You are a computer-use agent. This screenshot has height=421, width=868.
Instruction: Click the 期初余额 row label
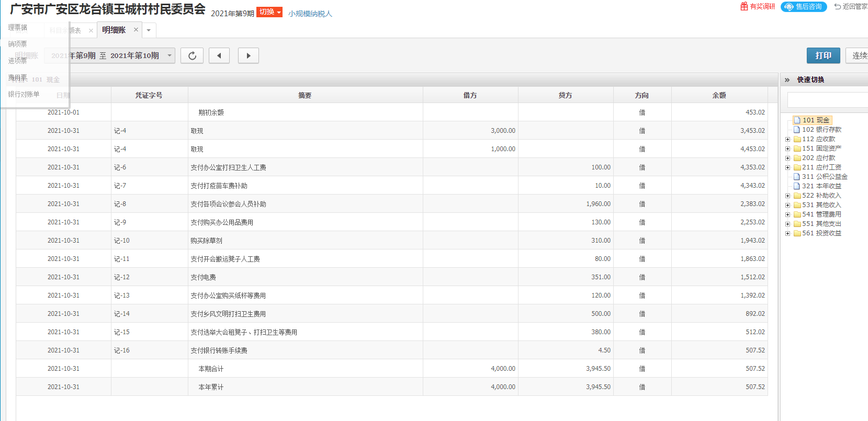click(x=211, y=112)
